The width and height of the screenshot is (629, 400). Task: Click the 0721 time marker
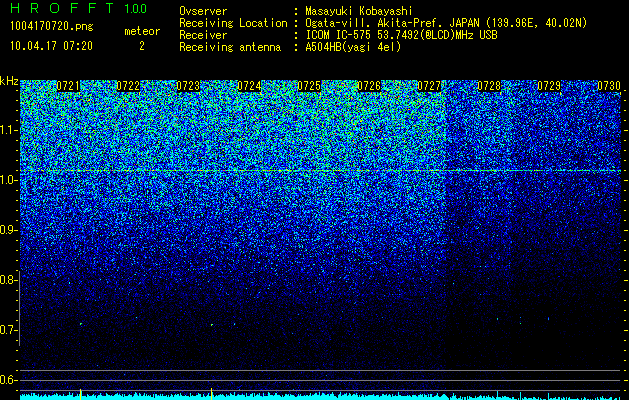point(68,86)
